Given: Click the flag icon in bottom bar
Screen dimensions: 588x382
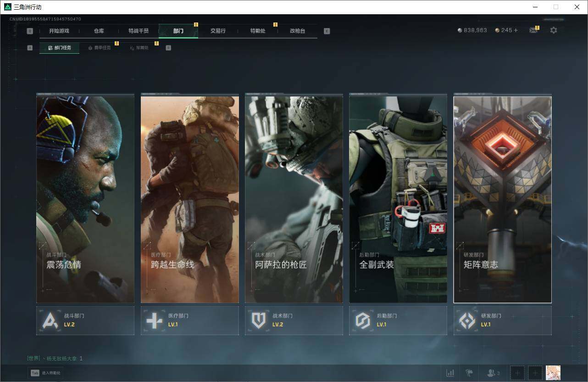Looking at the screenshot, I should [469, 373].
